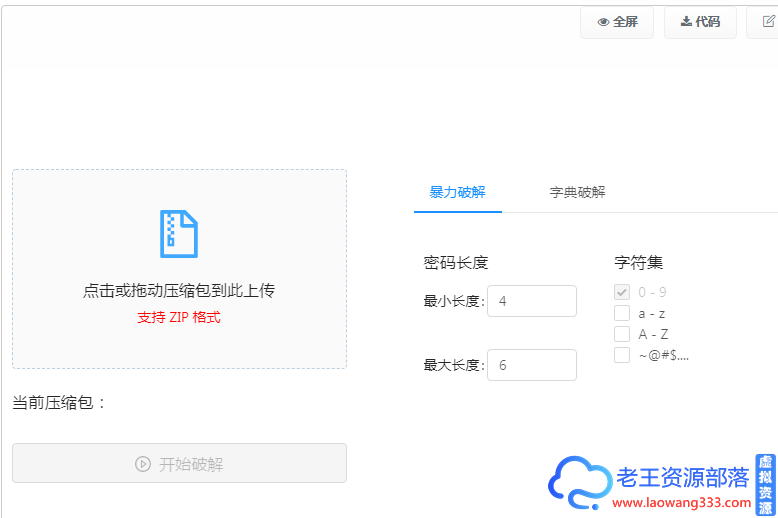The width and height of the screenshot is (778, 518).
Task: Click the 最小长度 input field
Action: coord(531,301)
